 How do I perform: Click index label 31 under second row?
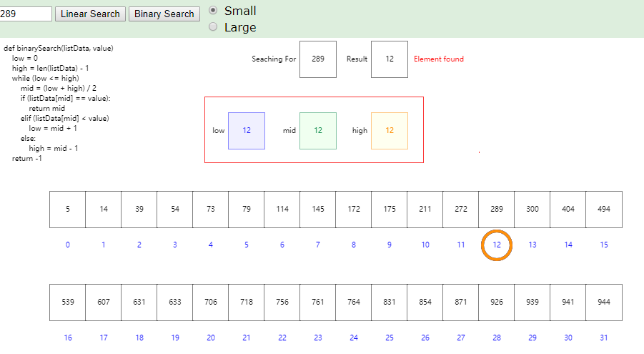click(x=604, y=338)
